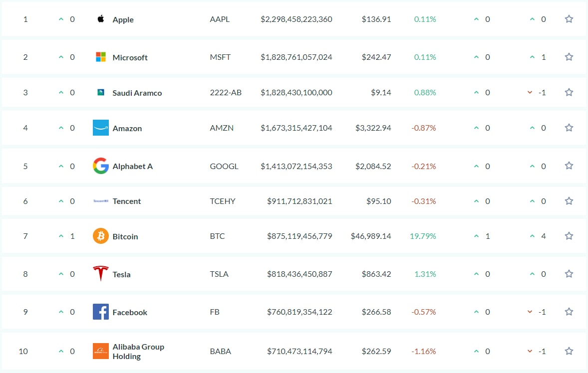The width and height of the screenshot is (588, 373).
Task: Click the Alibaba Group Holding link
Action: [138, 352]
